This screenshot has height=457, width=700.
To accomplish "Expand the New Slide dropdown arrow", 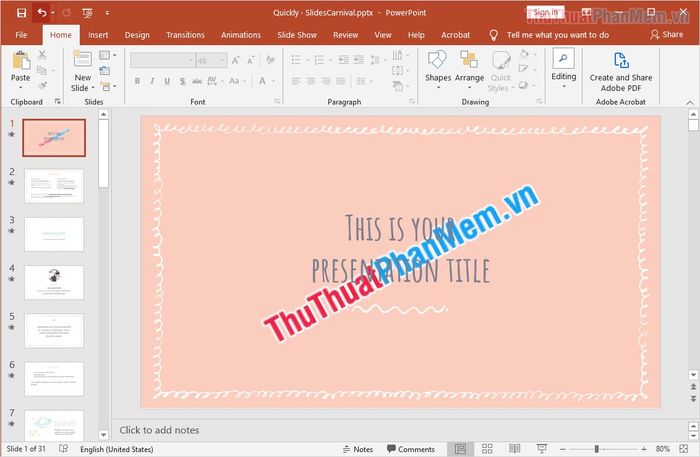I will [93, 88].
